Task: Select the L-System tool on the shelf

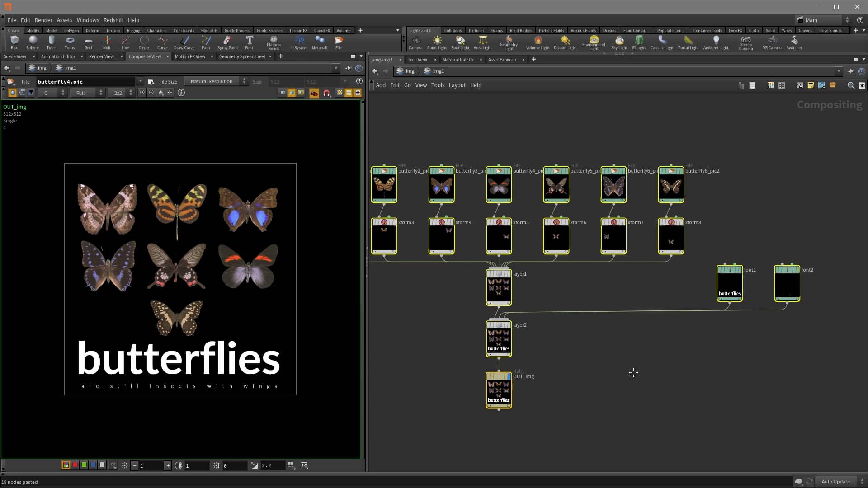Action: [x=299, y=42]
